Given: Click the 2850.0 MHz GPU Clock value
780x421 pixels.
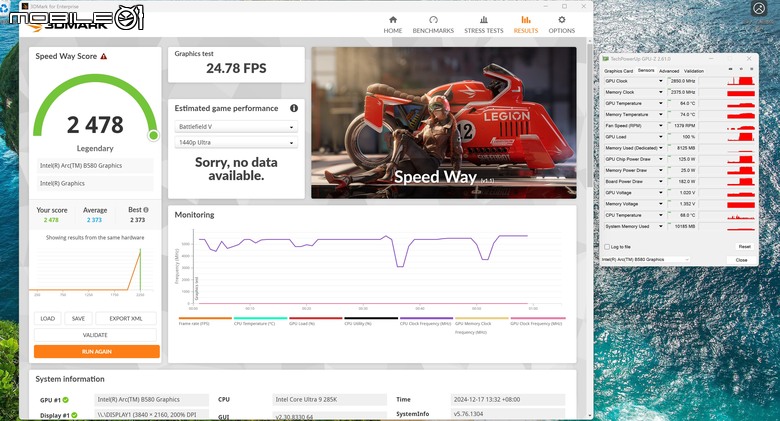Looking at the screenshot, I should 682,81.
